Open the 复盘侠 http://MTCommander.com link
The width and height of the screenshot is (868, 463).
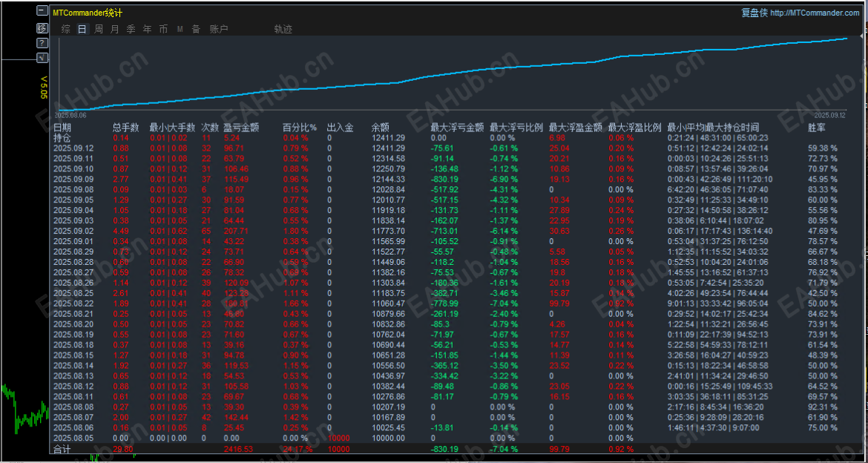click(800, 13)
